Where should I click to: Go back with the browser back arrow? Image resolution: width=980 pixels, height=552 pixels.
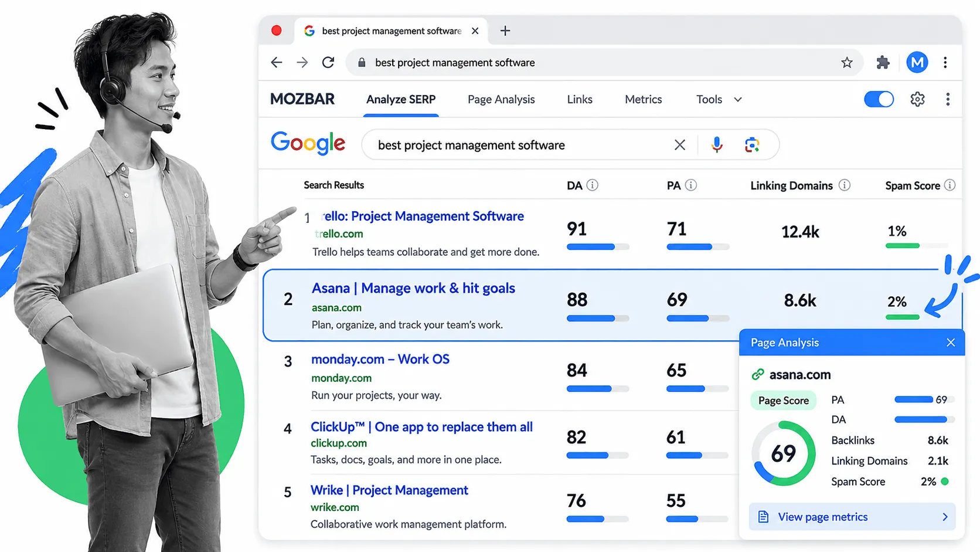point(277,62)
